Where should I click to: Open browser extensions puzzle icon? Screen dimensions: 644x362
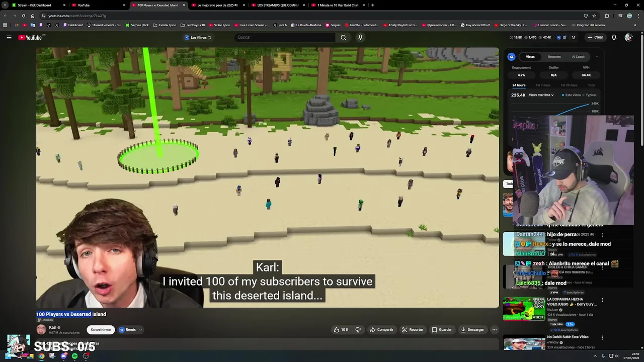click(607, 16)
